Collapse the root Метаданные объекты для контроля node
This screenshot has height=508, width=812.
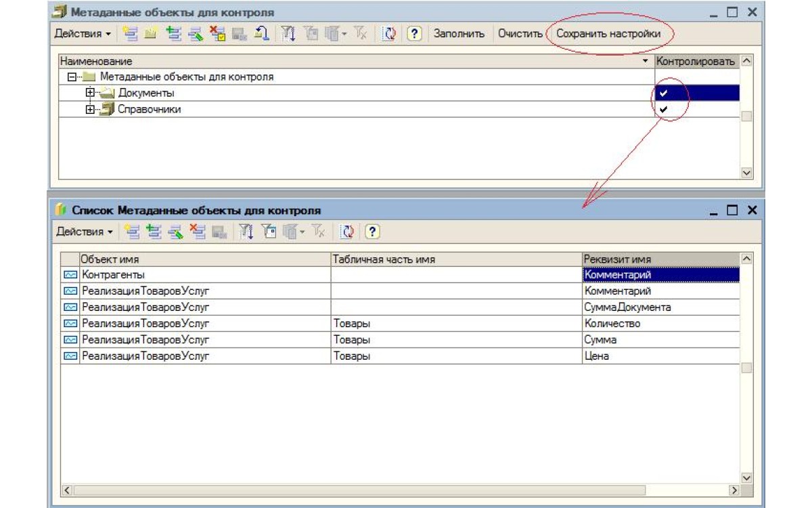click(72, 77)
